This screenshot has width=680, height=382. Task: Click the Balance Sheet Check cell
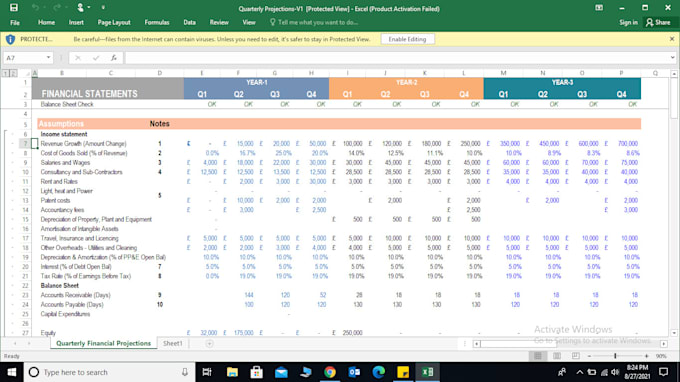(67, 104)
